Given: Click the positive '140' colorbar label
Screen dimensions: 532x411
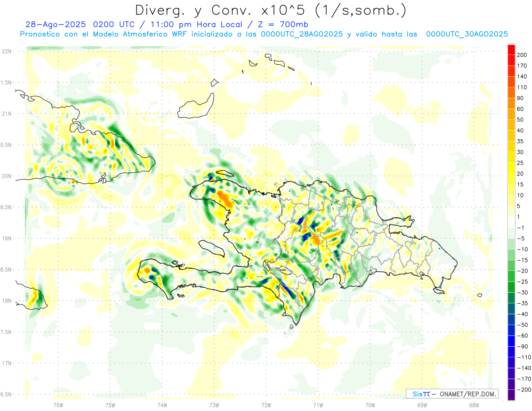Looking at the screenshot, I should coord(521,76).
